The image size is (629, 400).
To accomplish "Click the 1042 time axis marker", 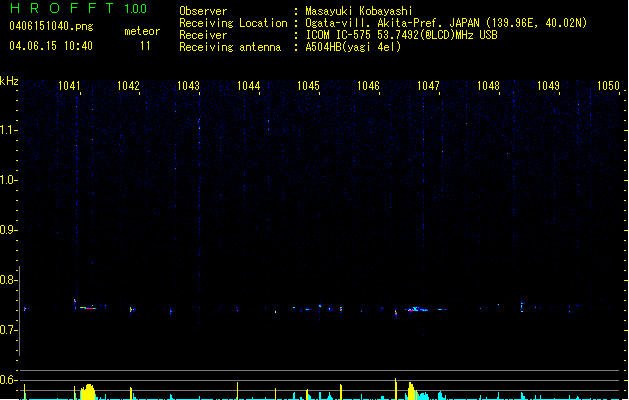I will pyautogui.click(x=128, y=86).
